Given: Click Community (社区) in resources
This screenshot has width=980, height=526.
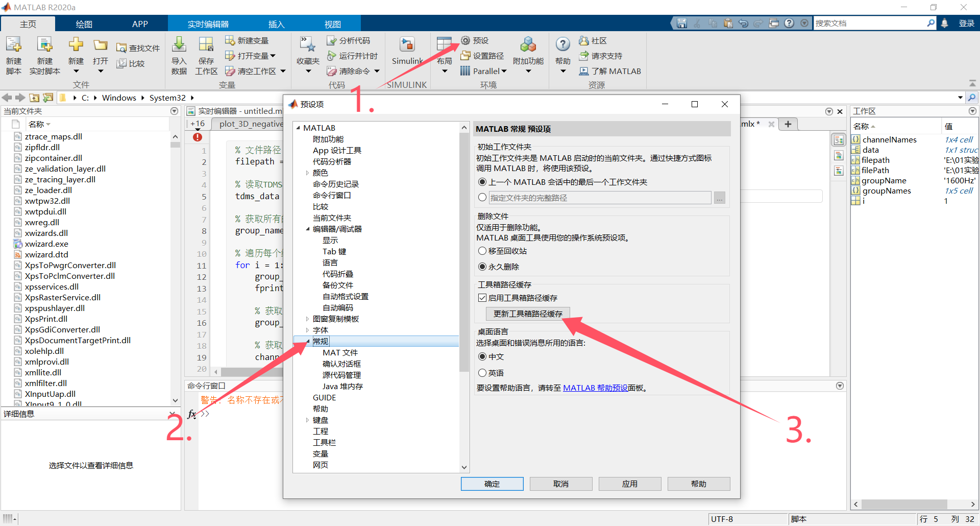Looking at the screenshot, I should pos(593,40).
